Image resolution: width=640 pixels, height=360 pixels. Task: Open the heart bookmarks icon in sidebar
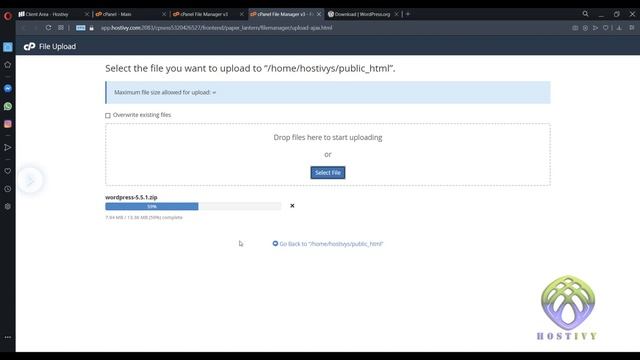click(8, 171)
